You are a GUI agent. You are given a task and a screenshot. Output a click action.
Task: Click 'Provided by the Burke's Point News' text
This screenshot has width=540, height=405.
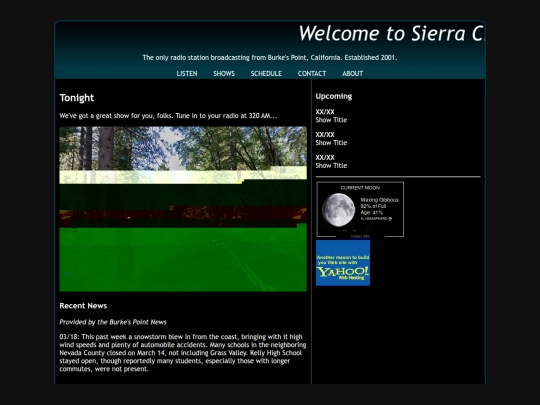tap(113, 322)
